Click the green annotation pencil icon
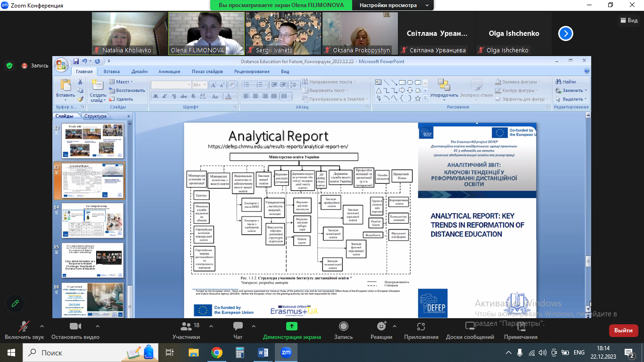The height and width of the screenshot is (362, 644). pos(15,303)
